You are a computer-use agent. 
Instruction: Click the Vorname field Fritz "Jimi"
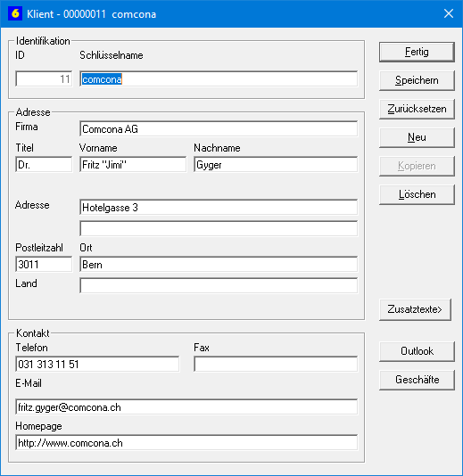coord(133,165)
